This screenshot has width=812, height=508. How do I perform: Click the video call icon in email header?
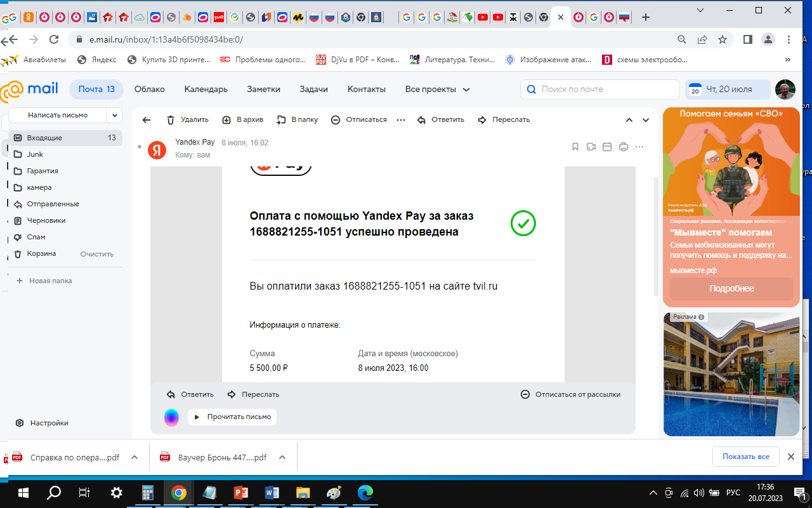(591, 147)
